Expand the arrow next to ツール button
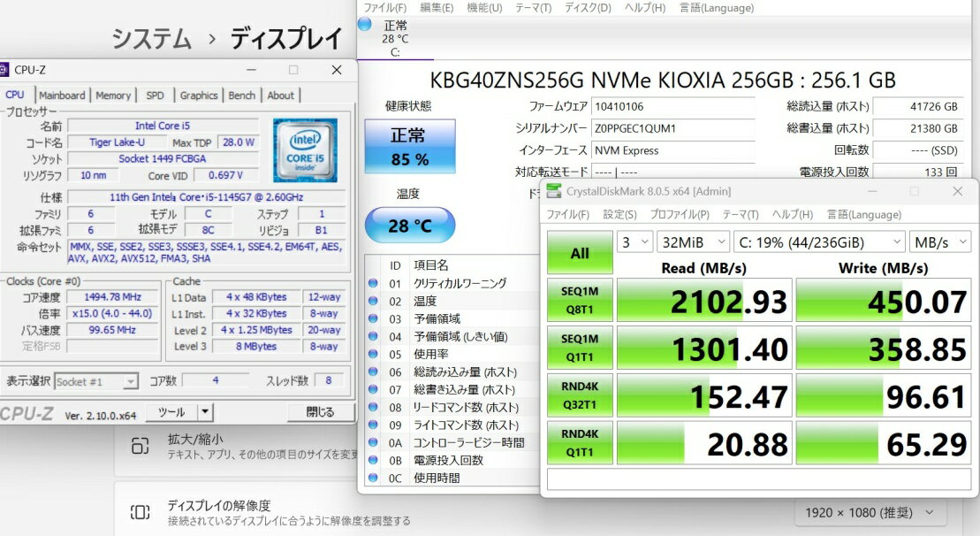Image resolution: width=980 pixels, height=536 pixels. tap(205, 411)
